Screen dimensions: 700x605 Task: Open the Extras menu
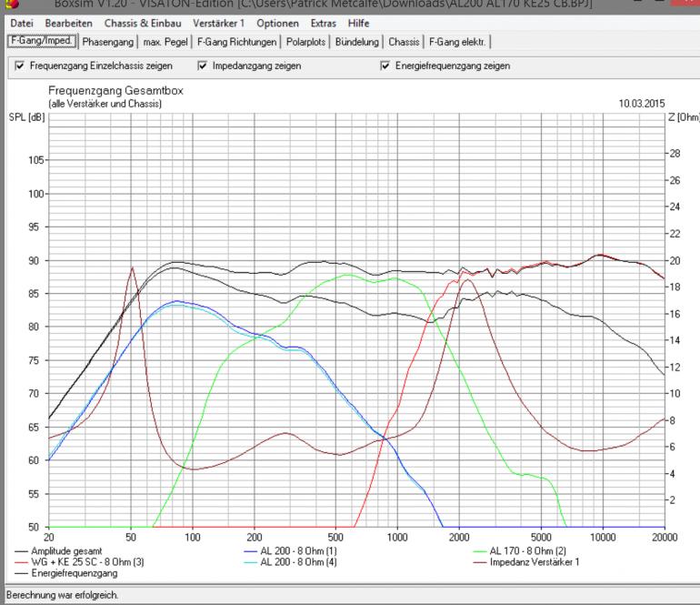[x=324, y=24]
